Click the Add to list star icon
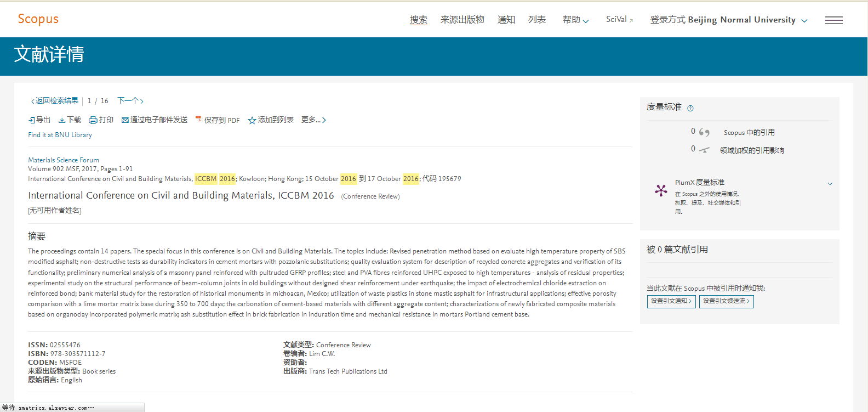The width and height of the screenshot is (868, 412). 252,120
